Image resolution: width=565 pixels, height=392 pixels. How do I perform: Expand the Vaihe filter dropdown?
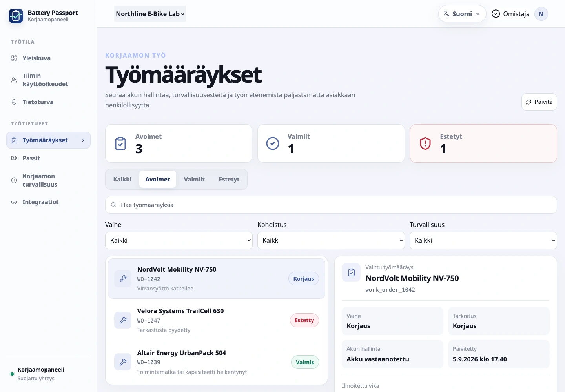[x=179, y=240]
